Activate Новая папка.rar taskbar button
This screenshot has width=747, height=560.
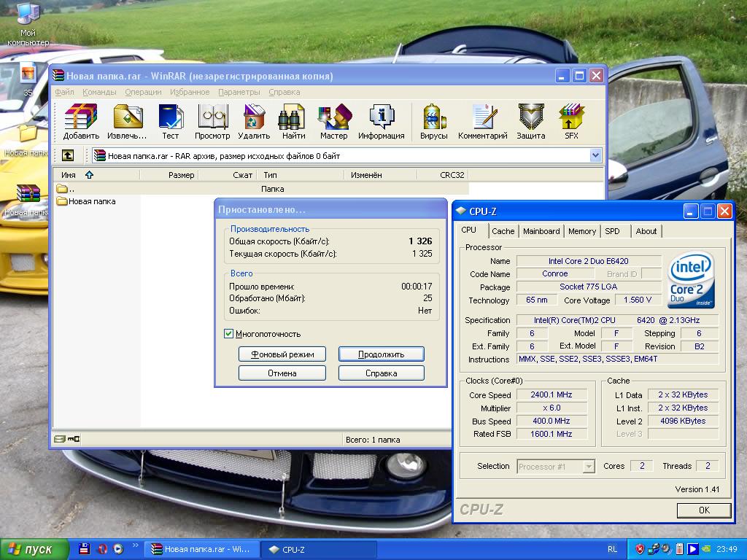(x=203, y=549)
